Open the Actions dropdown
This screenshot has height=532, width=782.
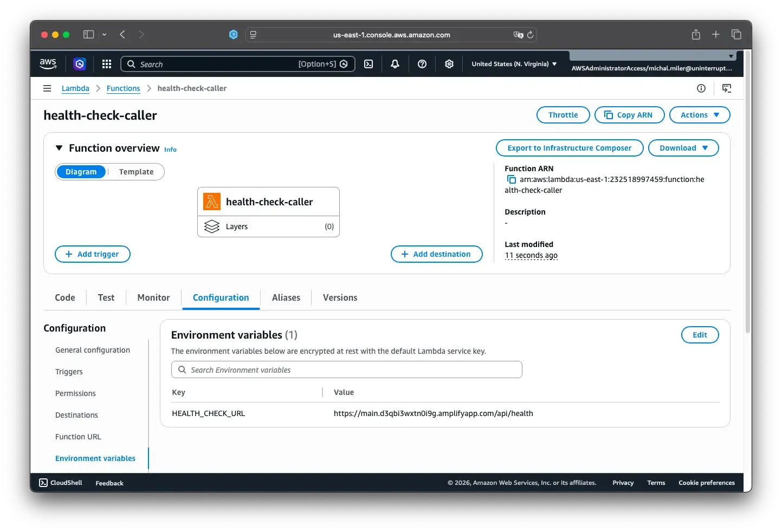[700, 115]
